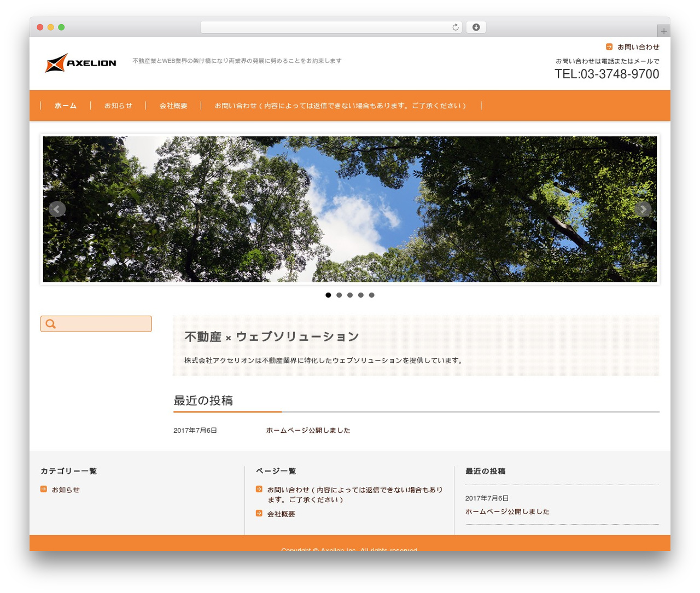Image resolution: width=700 pixels, height=593 pixels.
Task: Show the previous slide with the left arrow
Action: click(57, 209)
